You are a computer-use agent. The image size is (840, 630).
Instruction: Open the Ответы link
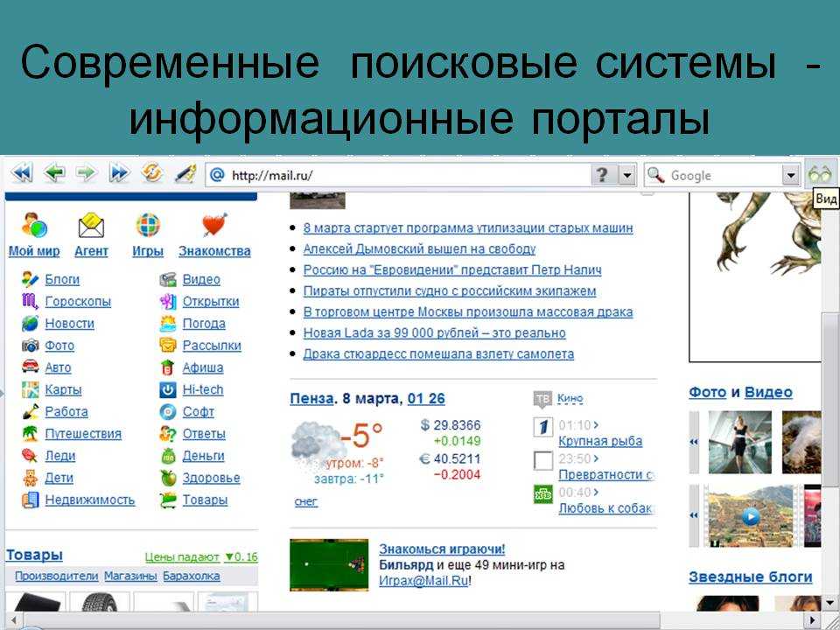click(204, 433)
